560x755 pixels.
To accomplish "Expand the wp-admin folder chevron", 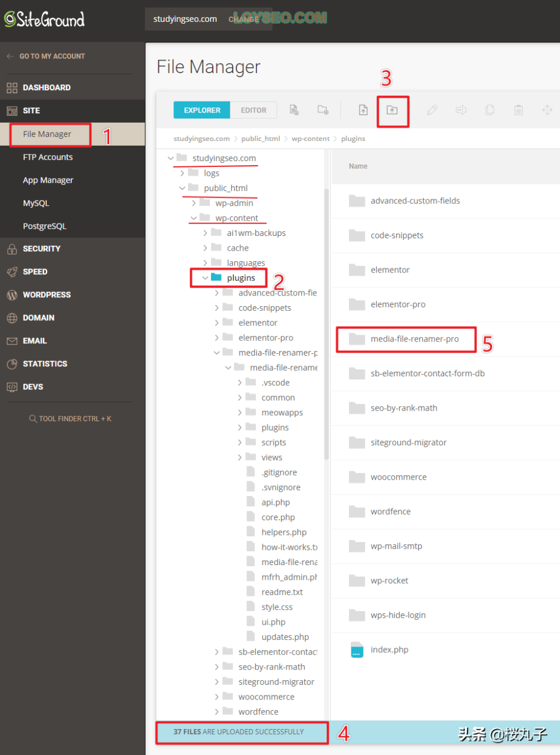I will [194, 203].
